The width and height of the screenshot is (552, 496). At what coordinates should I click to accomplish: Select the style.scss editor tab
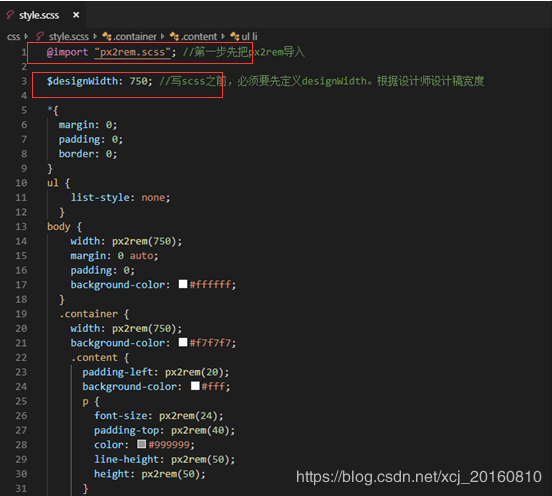pyautogui.click(x=43, y=15)
